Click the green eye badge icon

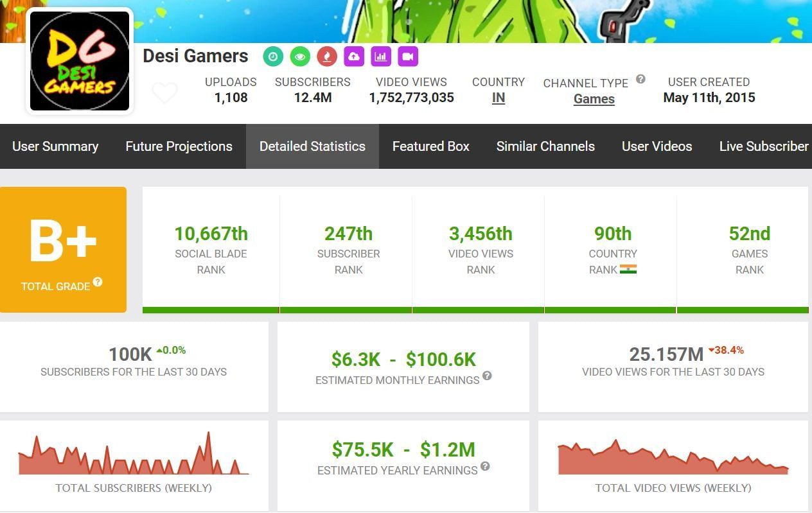[x=299, y=57]
